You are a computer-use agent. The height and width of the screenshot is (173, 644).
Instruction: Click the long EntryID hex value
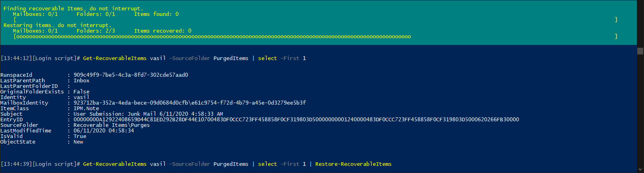tap(296, 119)
